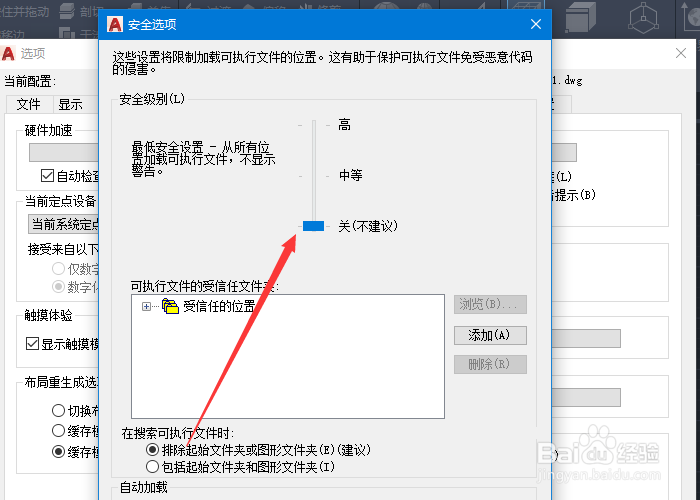Click the AutoCAD logo in 安全选项 title bar
Image resolution: width=700 pixels, height=500 pixels.
[115, 24]
